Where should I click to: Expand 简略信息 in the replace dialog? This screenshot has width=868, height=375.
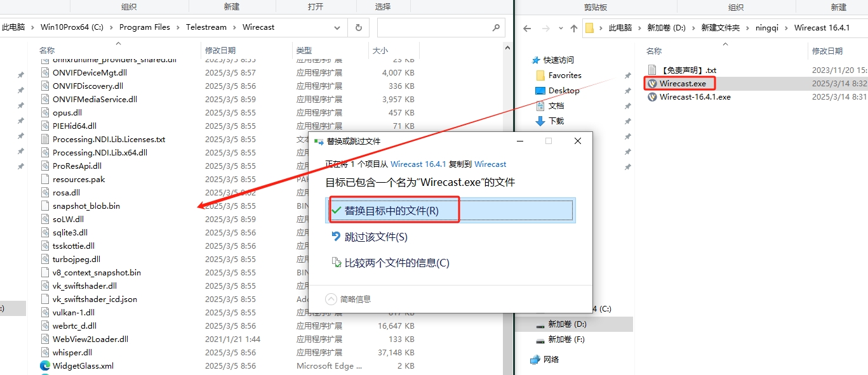[349, 299]
